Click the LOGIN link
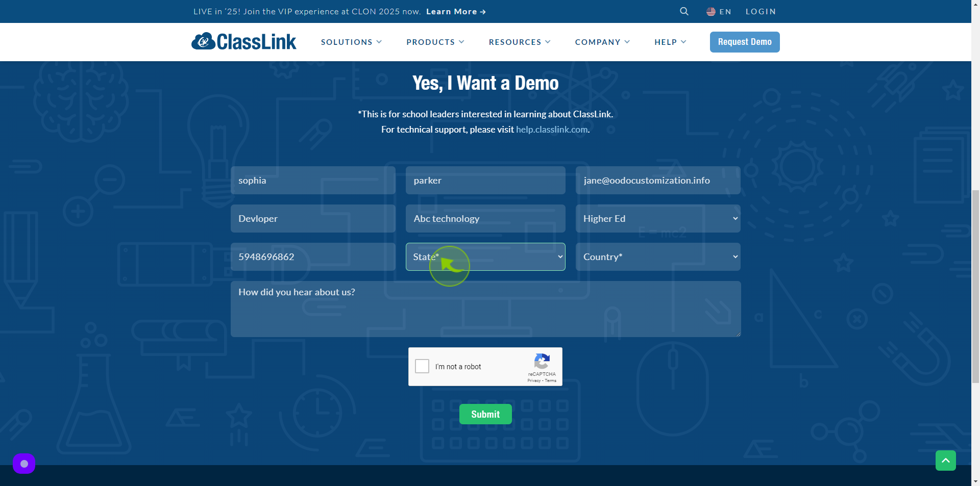This screenshot has height=486, width=980. point(761,11)
